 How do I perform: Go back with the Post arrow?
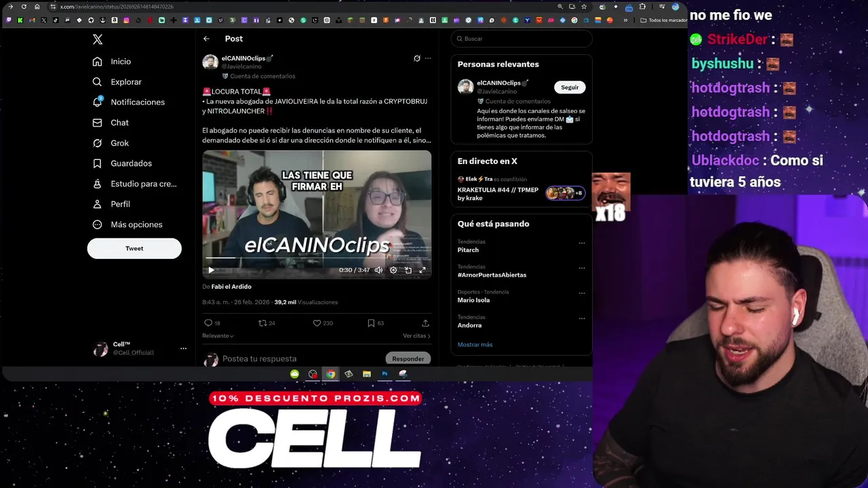pos(206,39)
